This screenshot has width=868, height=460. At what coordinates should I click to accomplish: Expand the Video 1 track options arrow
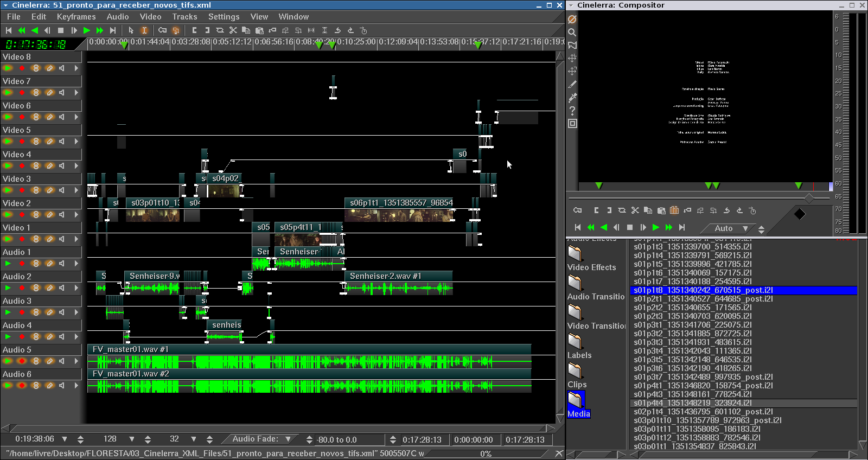click(76, 239)
